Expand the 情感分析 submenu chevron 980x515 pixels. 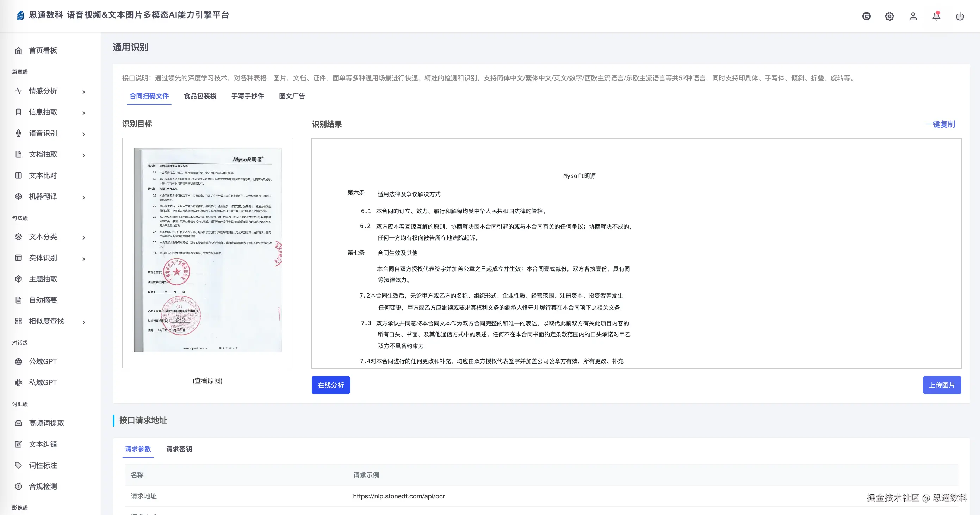click(x=84, y=92)
